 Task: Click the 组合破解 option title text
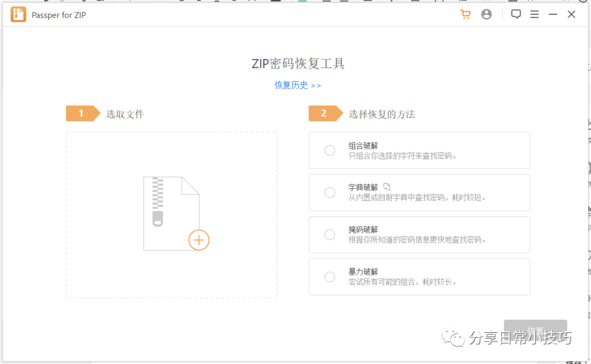coord(363,146)
